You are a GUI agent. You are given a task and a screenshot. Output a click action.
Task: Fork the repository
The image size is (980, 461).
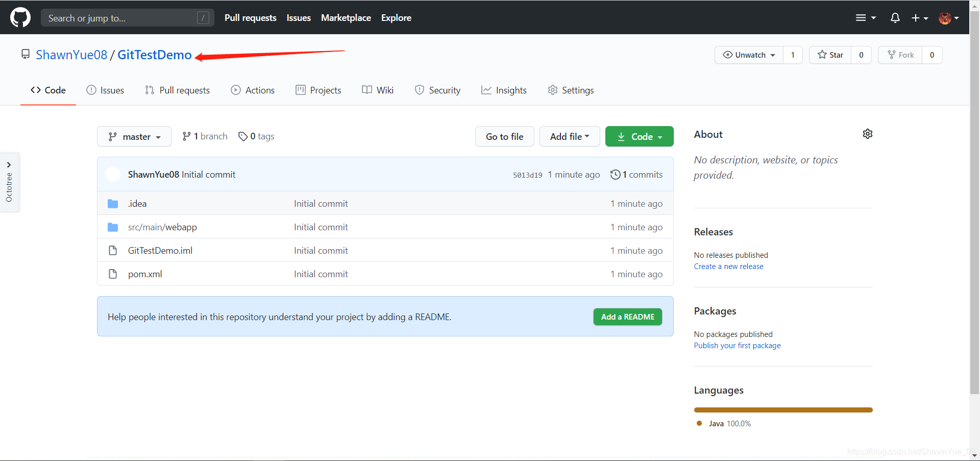900,55
